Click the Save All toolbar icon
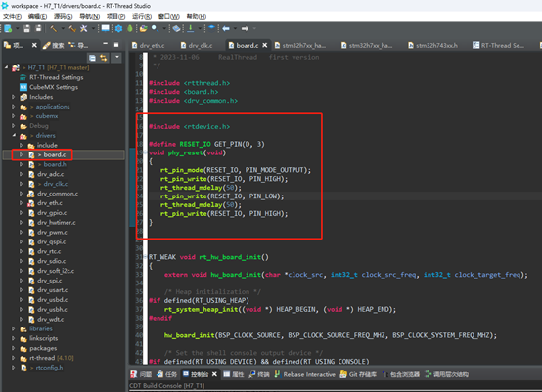Image resolution: width=542 pixels, height=392 pixels. (x=38, y=29)
